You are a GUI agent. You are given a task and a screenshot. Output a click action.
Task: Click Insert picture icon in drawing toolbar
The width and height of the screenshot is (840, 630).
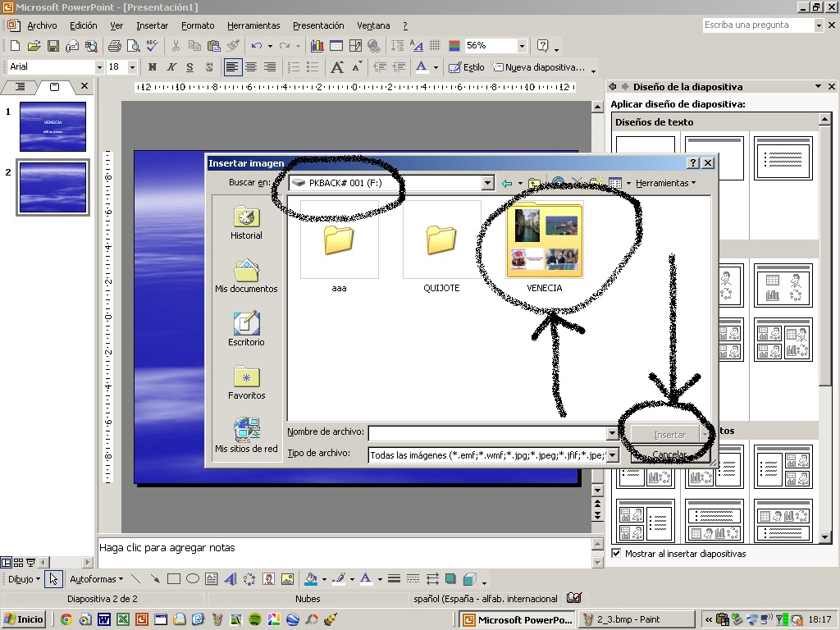tap(288, 579)
